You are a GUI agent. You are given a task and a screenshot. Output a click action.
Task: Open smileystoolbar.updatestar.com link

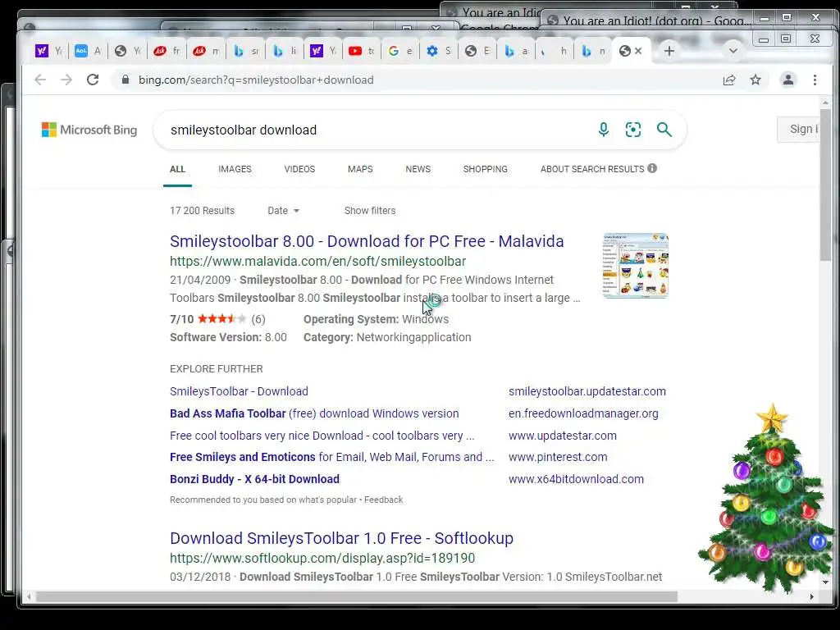tap(587, 391)
